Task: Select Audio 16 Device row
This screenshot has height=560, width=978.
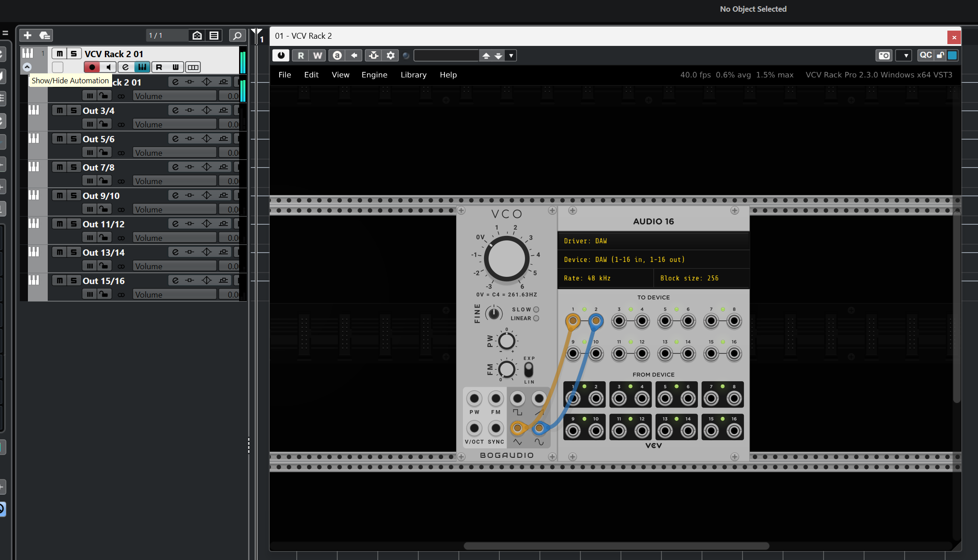Action: (x=653, y=259)
